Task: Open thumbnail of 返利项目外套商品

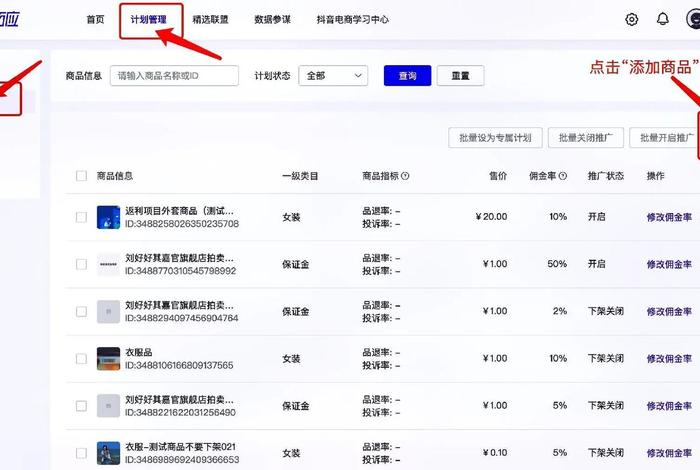Action: tap(108, 217)
